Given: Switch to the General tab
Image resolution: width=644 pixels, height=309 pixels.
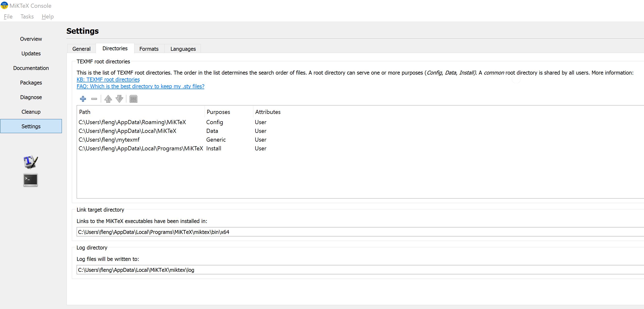Looking at the screenshot, I should pos(81,49).
